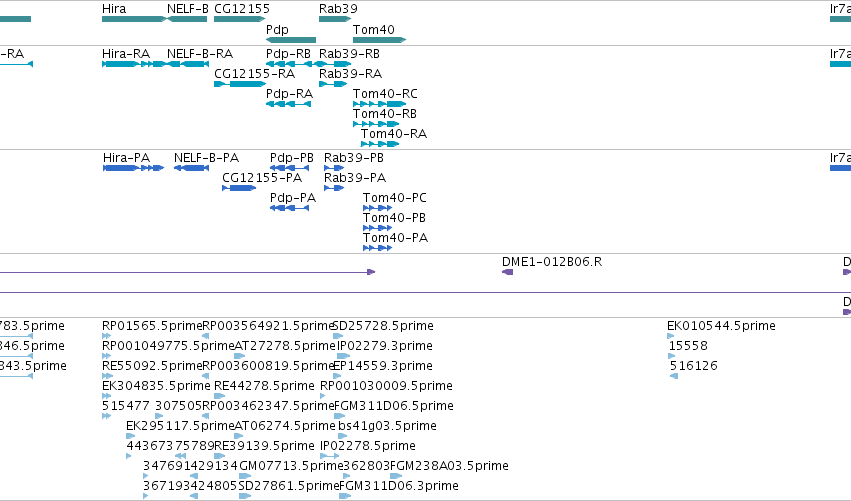
Task: Open the Tom40 gene feature
Action: click(x=379, y=40)
